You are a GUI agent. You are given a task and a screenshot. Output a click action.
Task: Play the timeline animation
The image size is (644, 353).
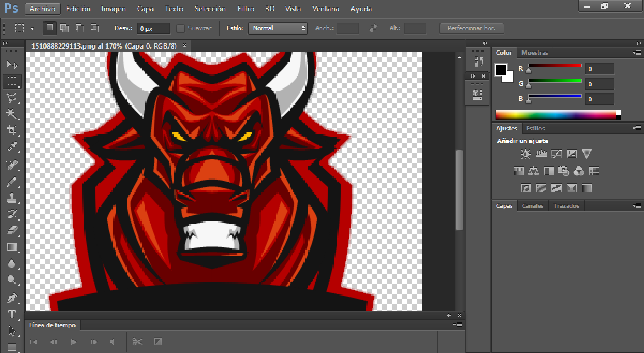[x=74, y=342]
